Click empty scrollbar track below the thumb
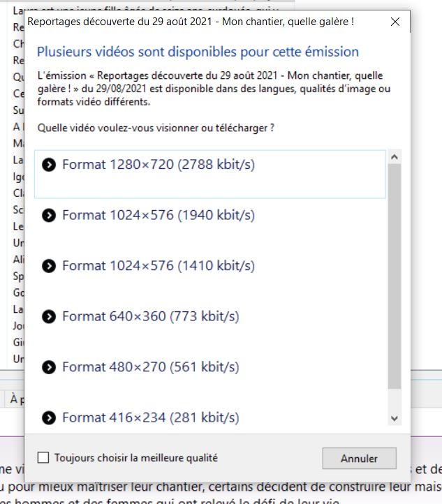The width and height of the screenshot is (442, 504). tap(395, 400)
